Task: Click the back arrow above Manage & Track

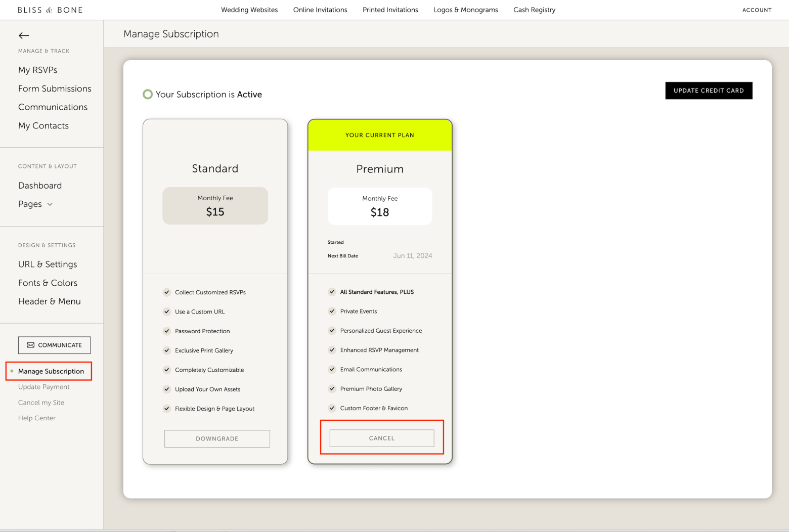Action: coord(23,35)
